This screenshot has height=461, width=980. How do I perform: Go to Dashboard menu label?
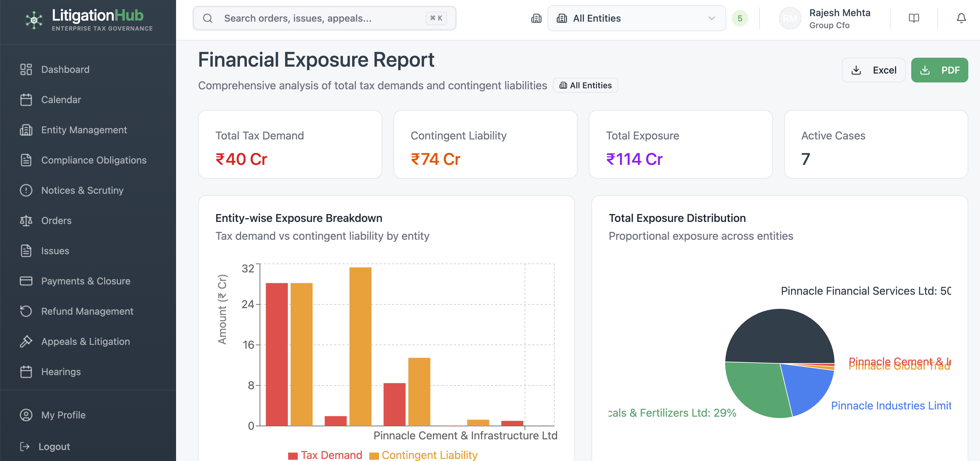65,69
